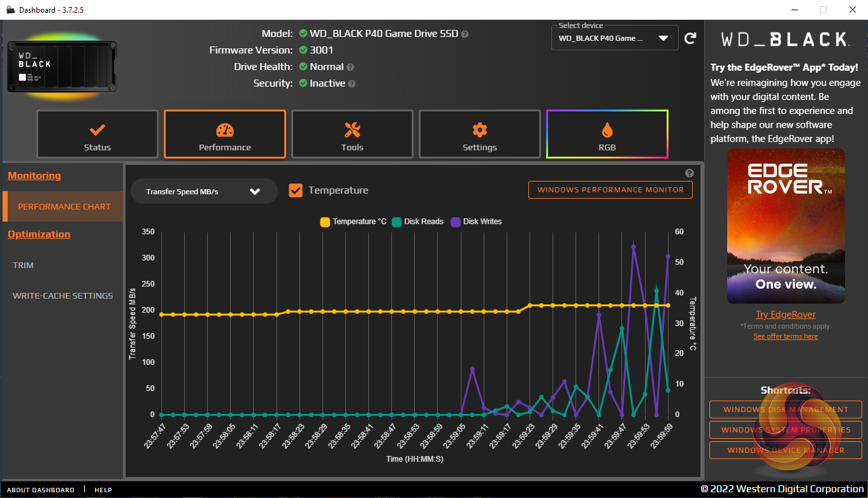
Task: Expand the Transfer Speed MB/s dropdown
Action: (204, 191)
